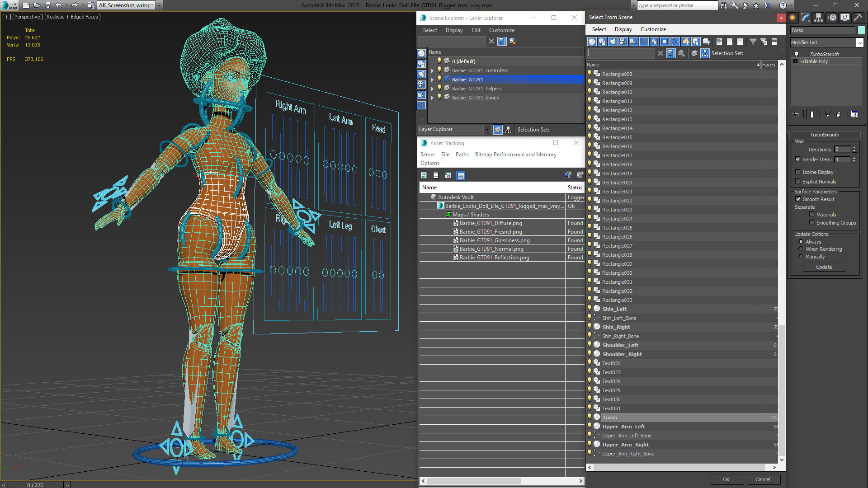Click the Pin Stack icon
The image size is (868, 488).
point(796,114)
